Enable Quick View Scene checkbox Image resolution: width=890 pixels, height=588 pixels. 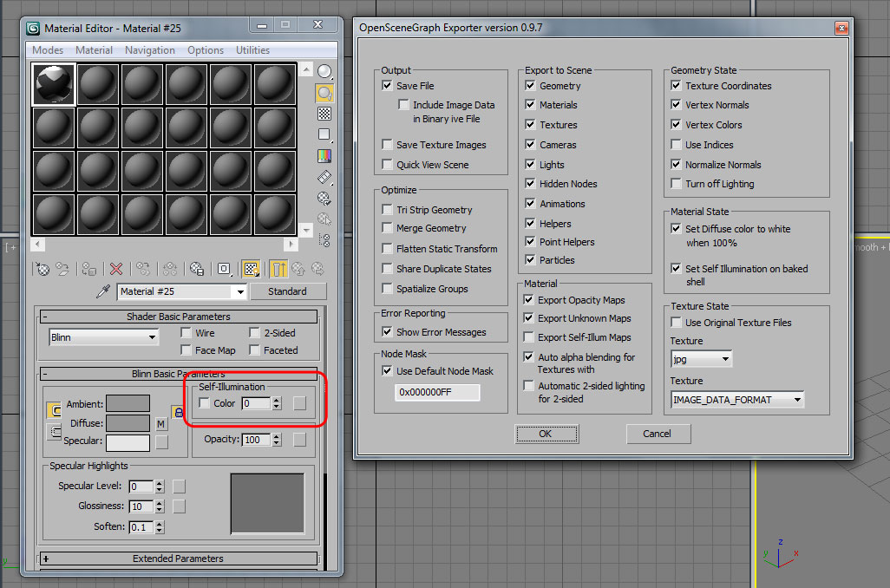click(x=387, y=165)
